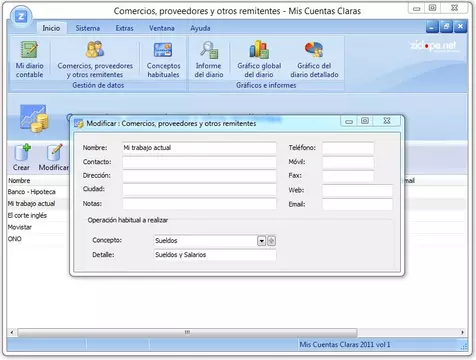Open Gráfico del diario detallado
476x360 pixels.
314,49
